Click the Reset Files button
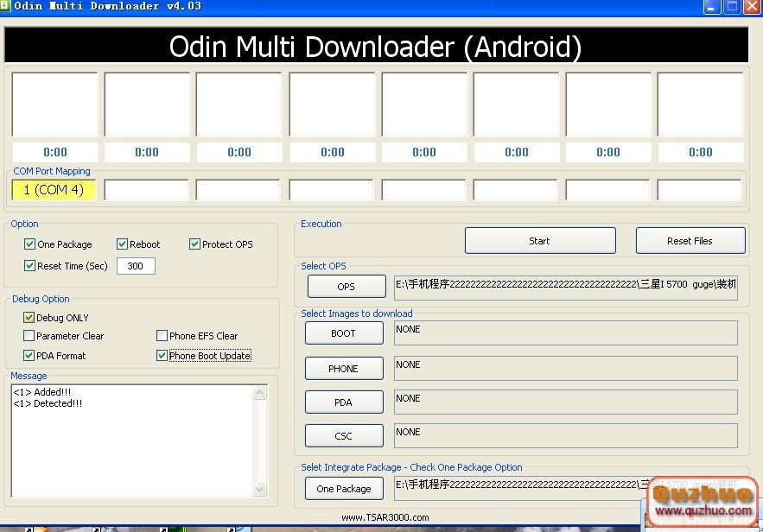Screen dimensions: 763x532 (x=690, y=241)
